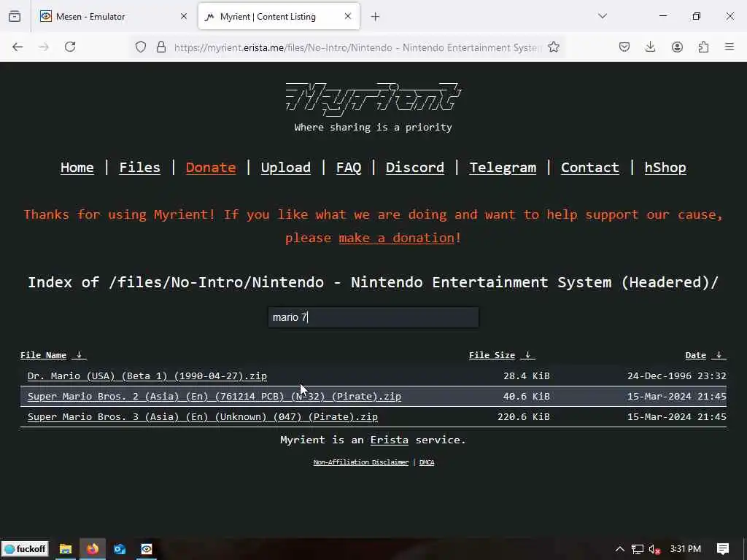Sort by File Name column header
Screen dimensions: 747x560
point(53,355)
